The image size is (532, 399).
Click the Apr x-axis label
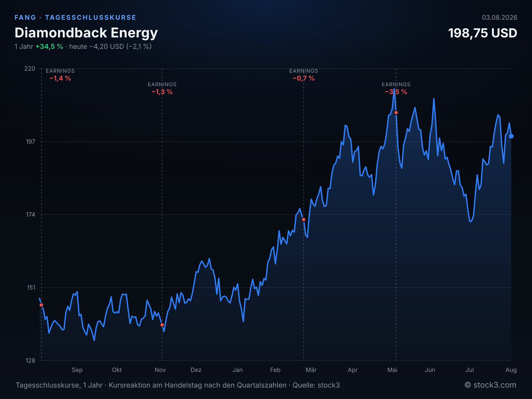click(353, 370)
